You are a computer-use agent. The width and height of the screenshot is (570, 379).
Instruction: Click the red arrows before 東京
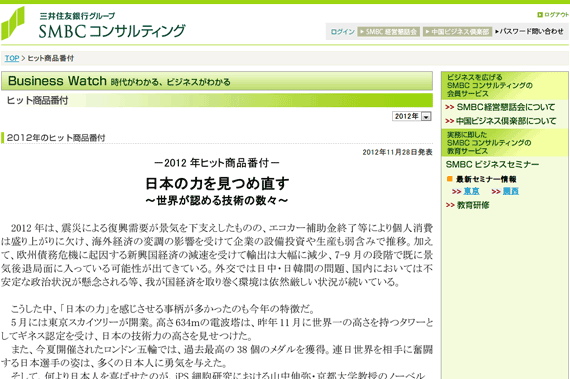tap(457, 191)
